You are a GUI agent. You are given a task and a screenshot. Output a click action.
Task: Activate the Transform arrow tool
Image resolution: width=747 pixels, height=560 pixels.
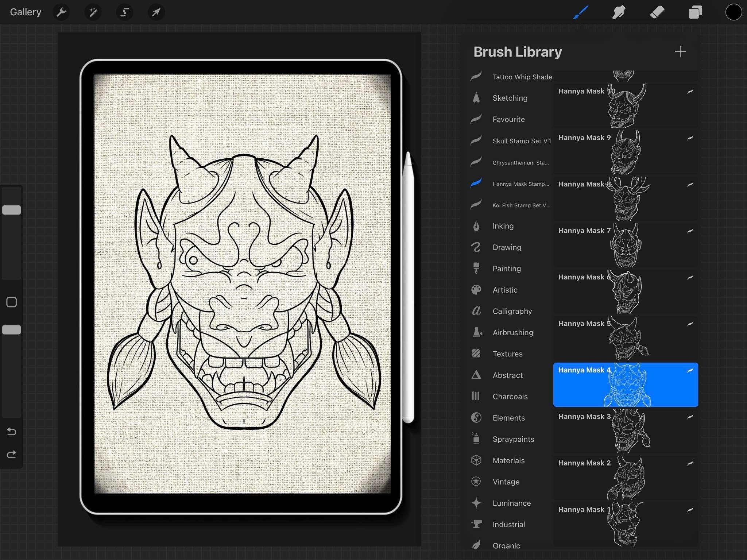[x=156, y=12]
